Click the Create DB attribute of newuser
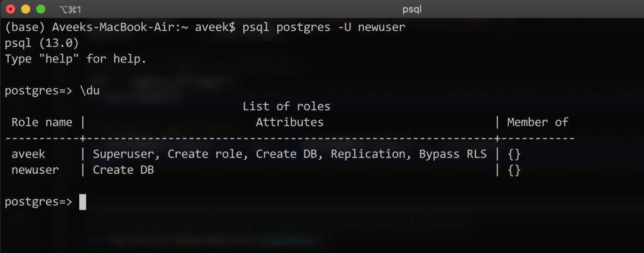The image size is (644, 253). click(123, 170)
